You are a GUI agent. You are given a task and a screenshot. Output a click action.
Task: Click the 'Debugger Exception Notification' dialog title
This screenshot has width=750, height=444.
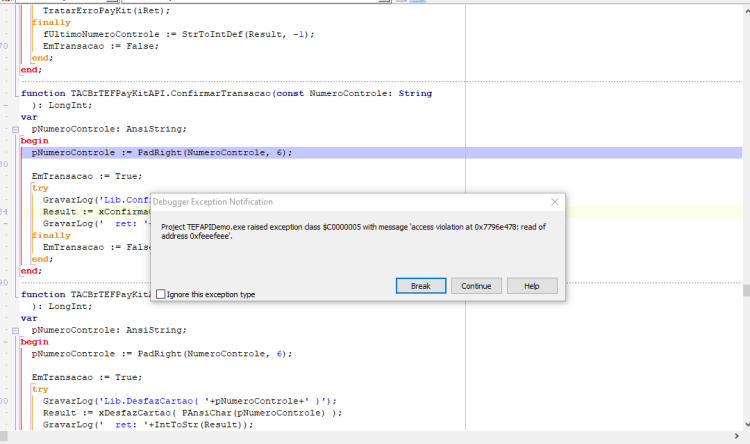point(213,202)
